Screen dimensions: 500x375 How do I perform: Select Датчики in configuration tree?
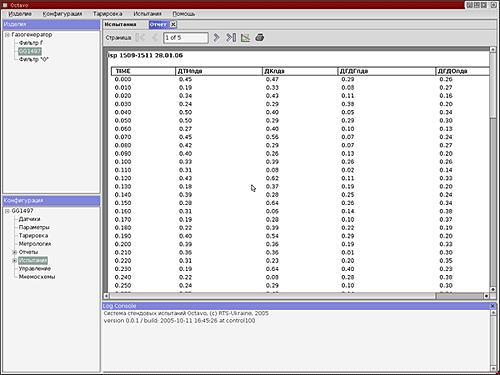click(29, 219)
